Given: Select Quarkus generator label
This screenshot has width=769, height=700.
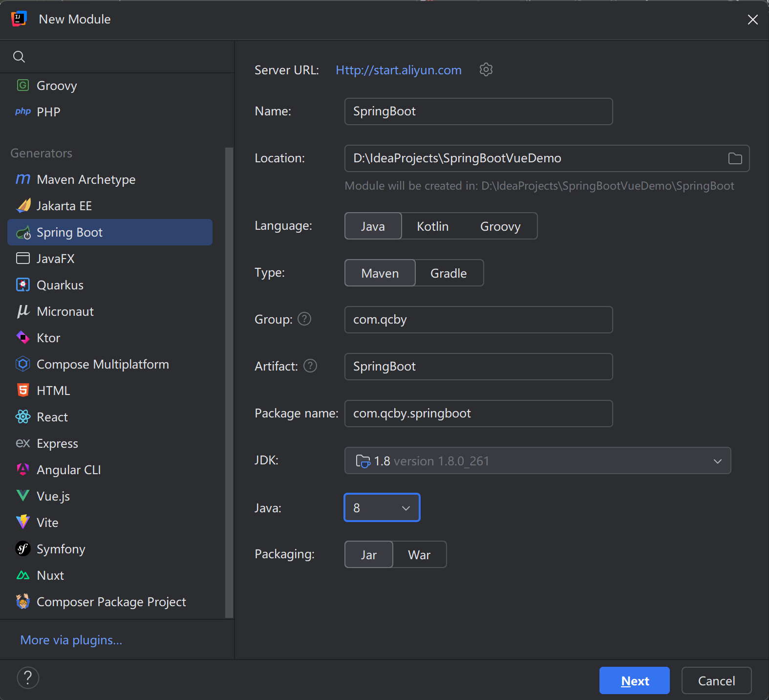Looking at the screenshot, I should click(x=60, y=285).
